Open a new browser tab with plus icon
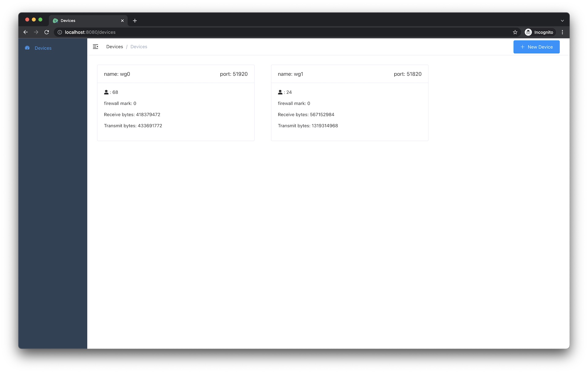 (135, 21)
